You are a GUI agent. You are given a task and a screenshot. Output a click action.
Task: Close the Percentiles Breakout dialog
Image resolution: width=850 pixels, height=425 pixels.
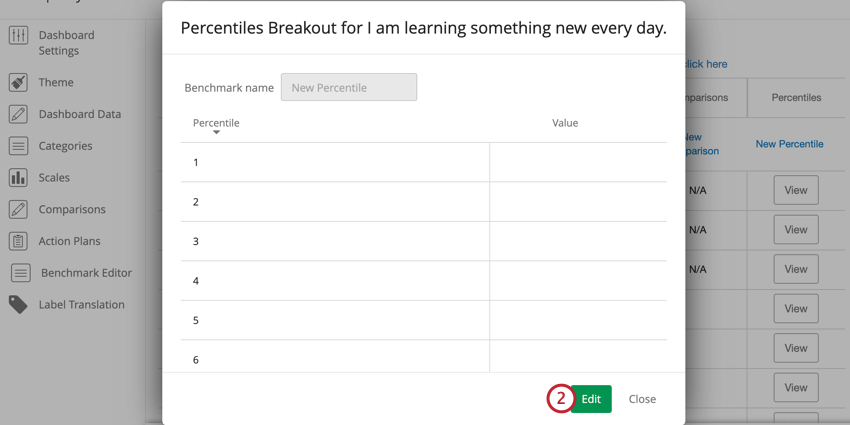642,399
